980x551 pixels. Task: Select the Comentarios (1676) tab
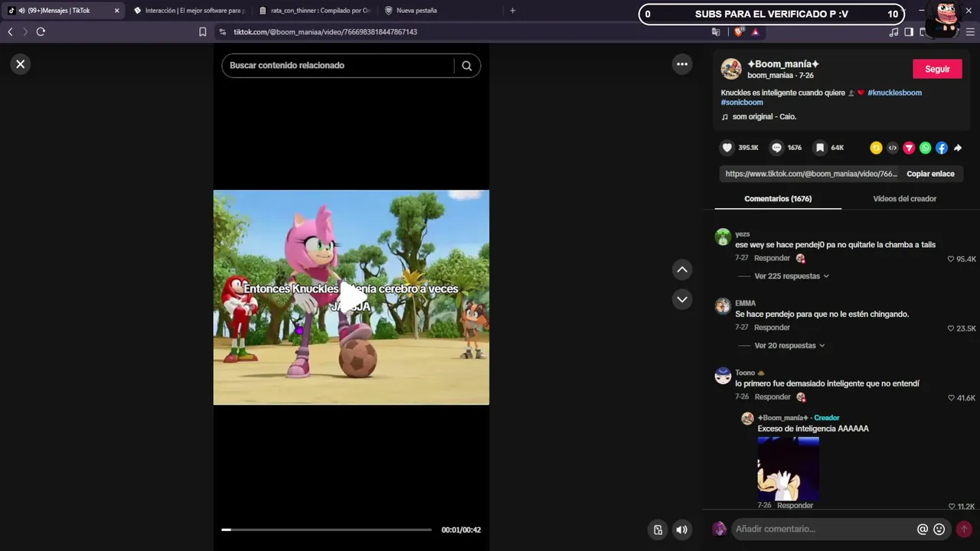pos(778,199)
